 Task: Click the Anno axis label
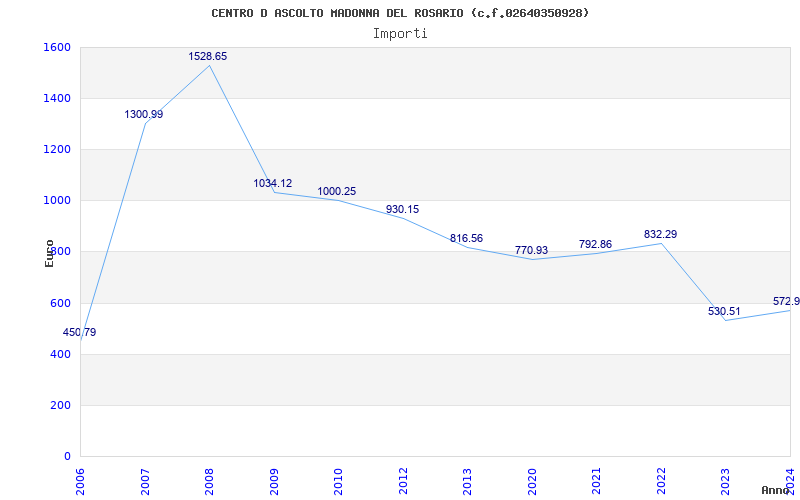tap(775, 491)
